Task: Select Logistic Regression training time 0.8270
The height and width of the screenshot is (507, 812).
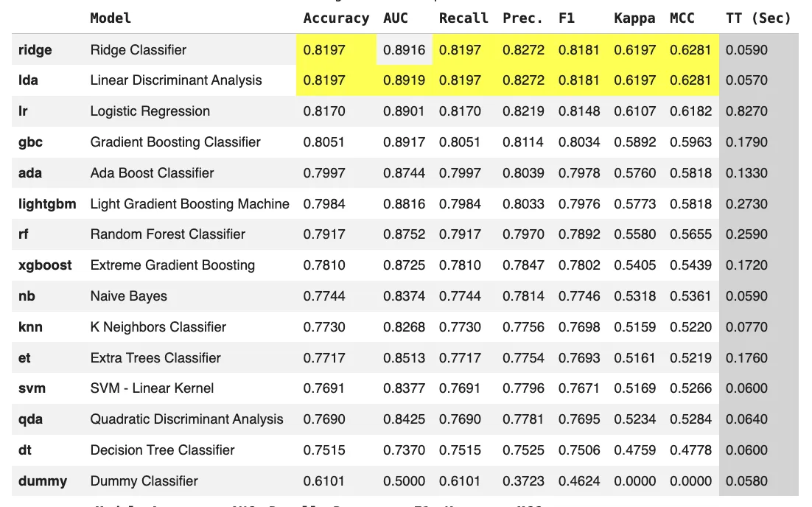Action: (746, 111)
